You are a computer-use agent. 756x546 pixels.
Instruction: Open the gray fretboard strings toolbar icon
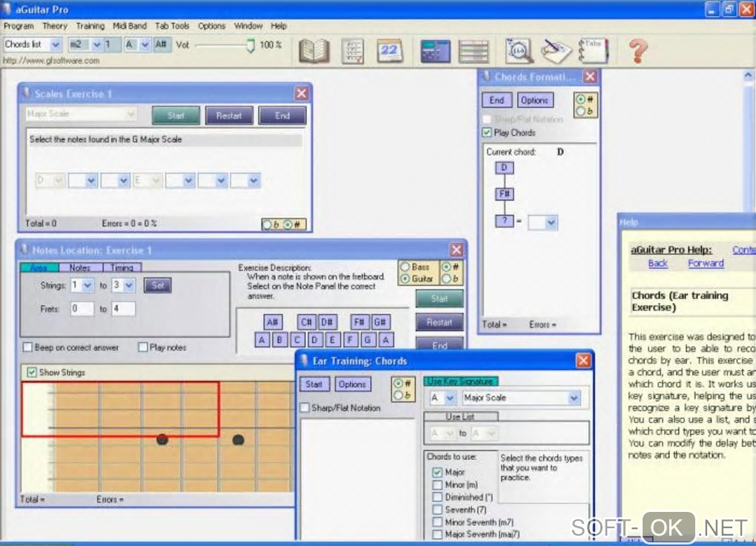coord(474,52)
